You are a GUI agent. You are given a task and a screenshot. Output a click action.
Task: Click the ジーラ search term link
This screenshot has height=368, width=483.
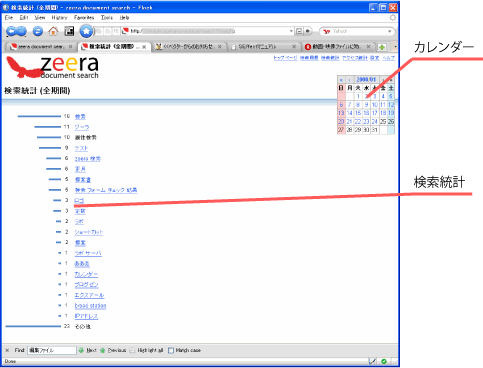[82, 127]
